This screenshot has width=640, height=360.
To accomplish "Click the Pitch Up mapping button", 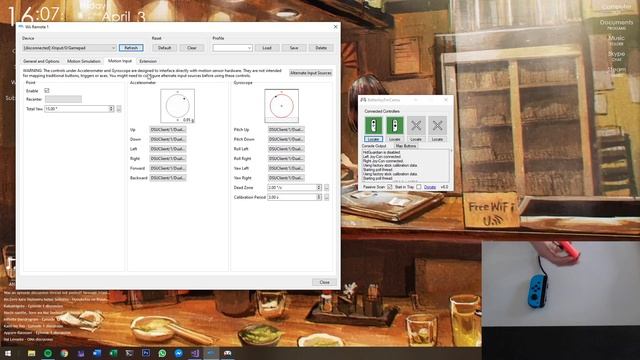I will pyautogui.click(x=286, y=129).
